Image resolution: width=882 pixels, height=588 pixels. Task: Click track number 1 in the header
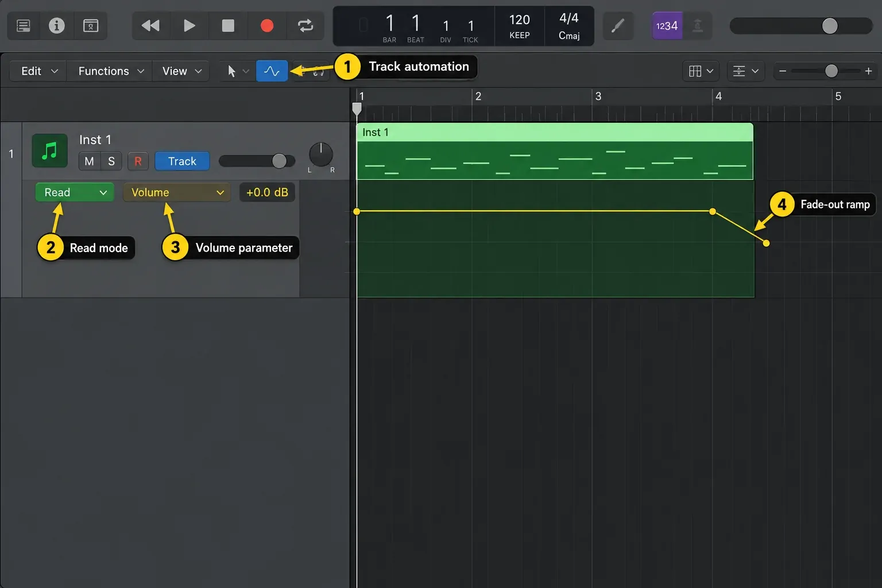(11, 154)
